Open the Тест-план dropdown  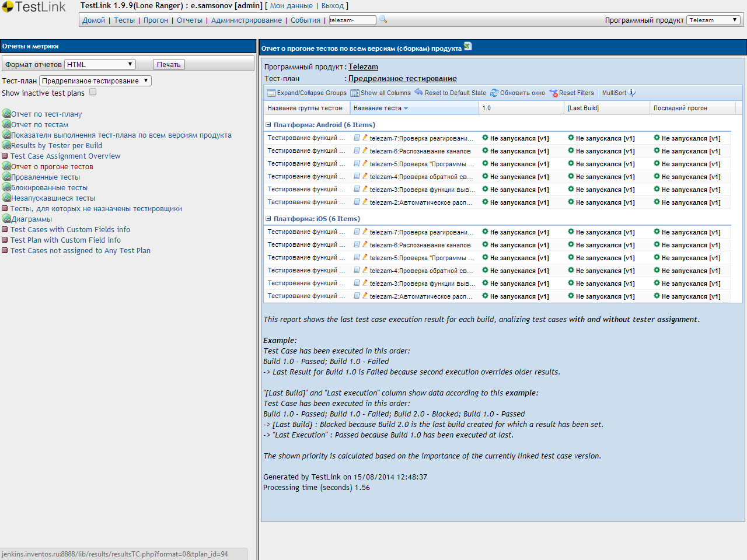pos(96,80)
